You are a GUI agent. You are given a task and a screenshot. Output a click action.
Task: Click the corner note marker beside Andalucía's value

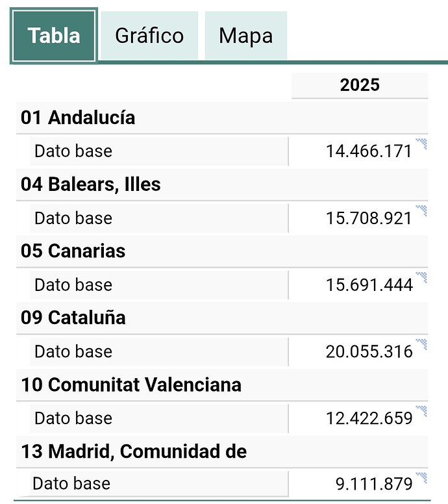(x=421, y=144)
